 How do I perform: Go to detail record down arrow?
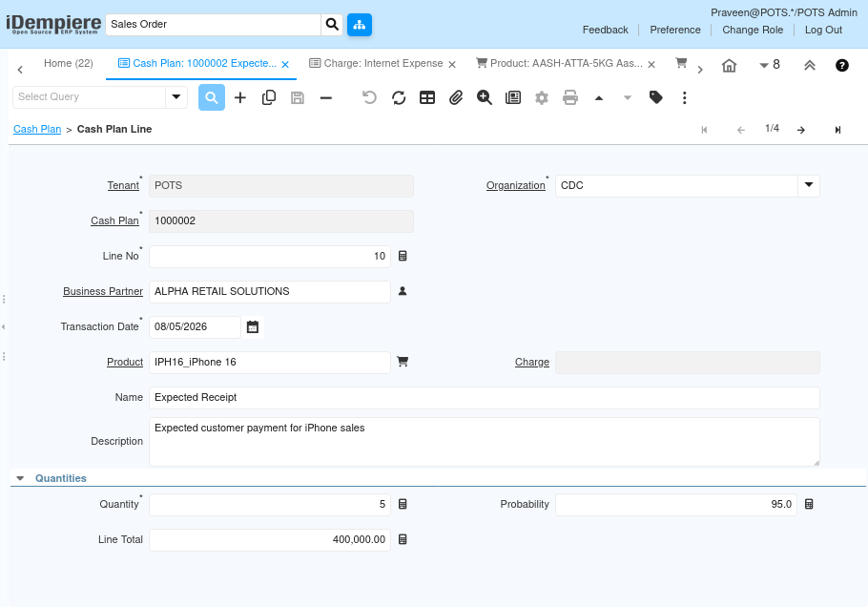point(628,98)
